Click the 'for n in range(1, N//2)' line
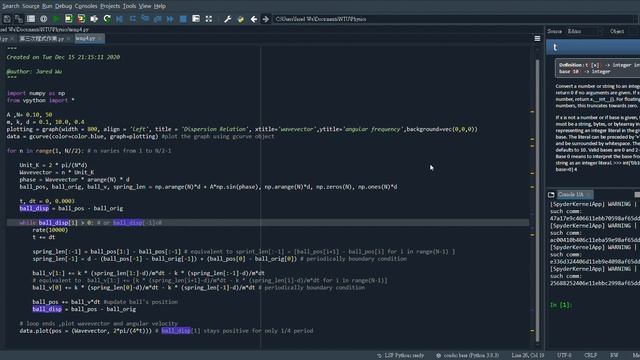The width and height of the screenshot is (640, 360). tap(89, 151)
